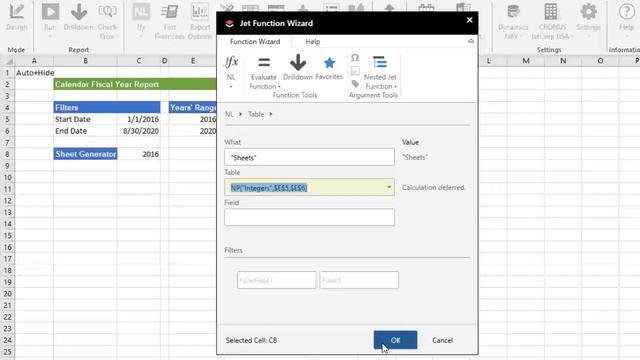
Task: Click Fast Financials icon in Excel ribbon
Action: (x=169, y=11)
